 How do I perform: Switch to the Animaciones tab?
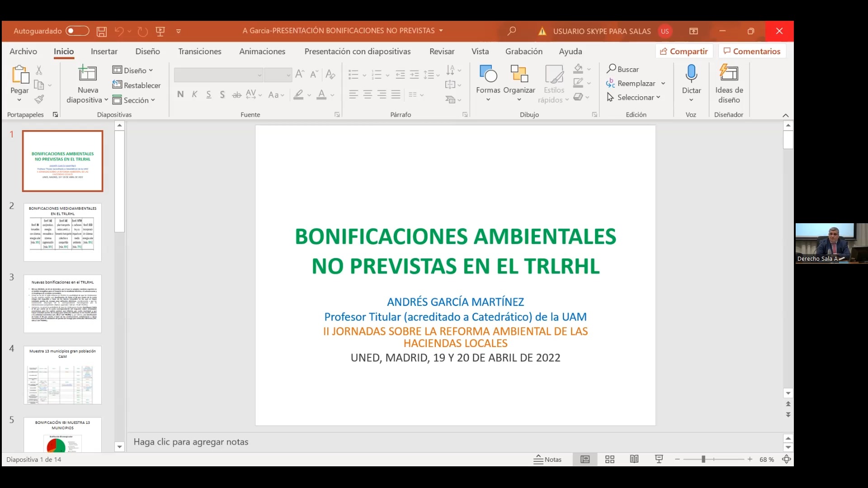[x=262, y=51]
